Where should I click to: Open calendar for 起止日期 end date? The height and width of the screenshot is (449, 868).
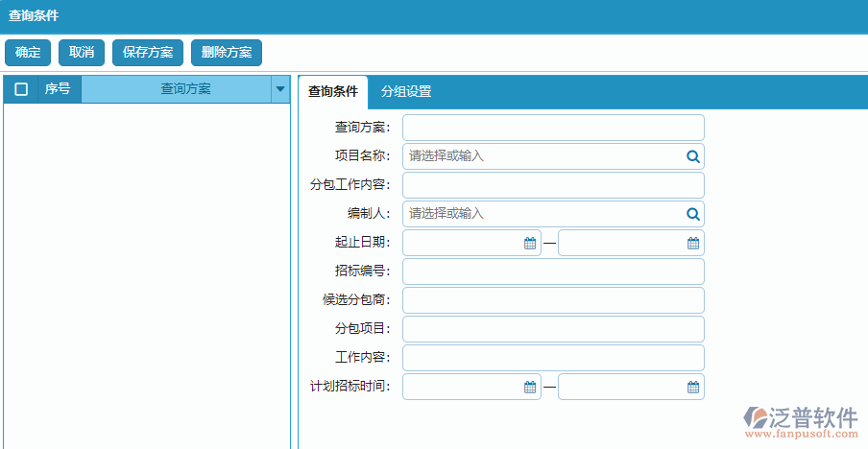[692, 244]
